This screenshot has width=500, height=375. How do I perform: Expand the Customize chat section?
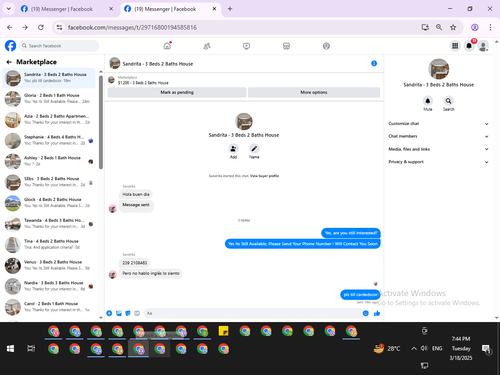(x=438, y=124)
